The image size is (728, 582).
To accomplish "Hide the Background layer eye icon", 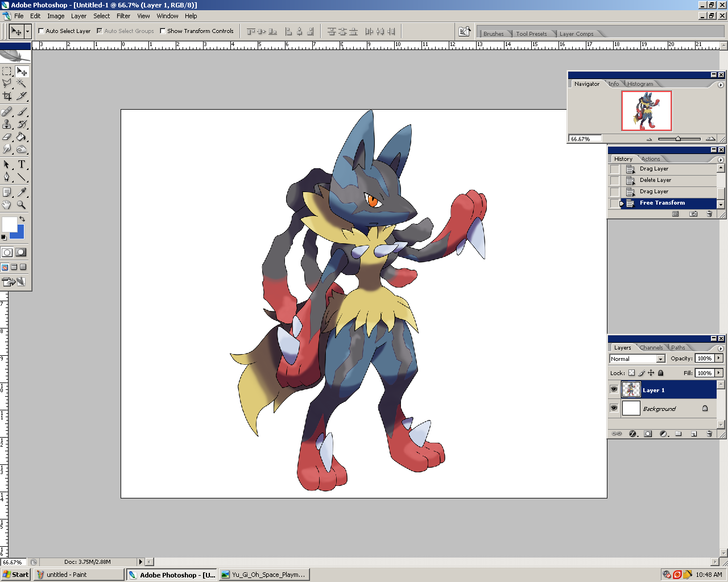I will (614, 408).
